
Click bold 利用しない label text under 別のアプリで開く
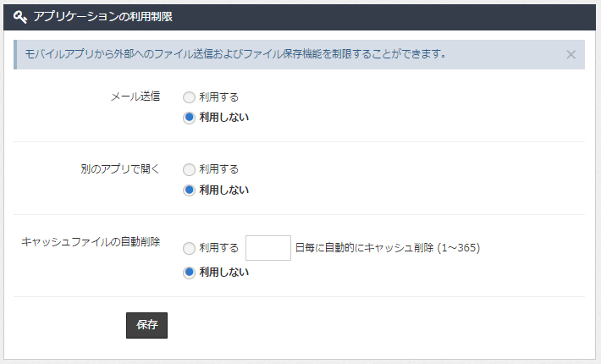pos(223,190)
